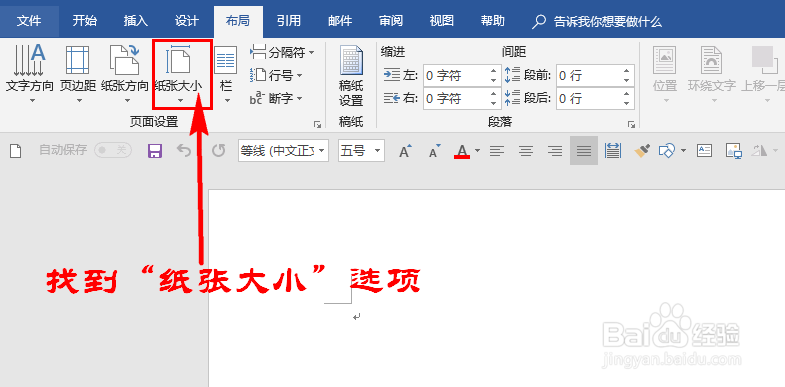Image resolution: width=785 pixels, height=387 pixels.
Task: Click the new blank document icon
Action: coord(16,150)
